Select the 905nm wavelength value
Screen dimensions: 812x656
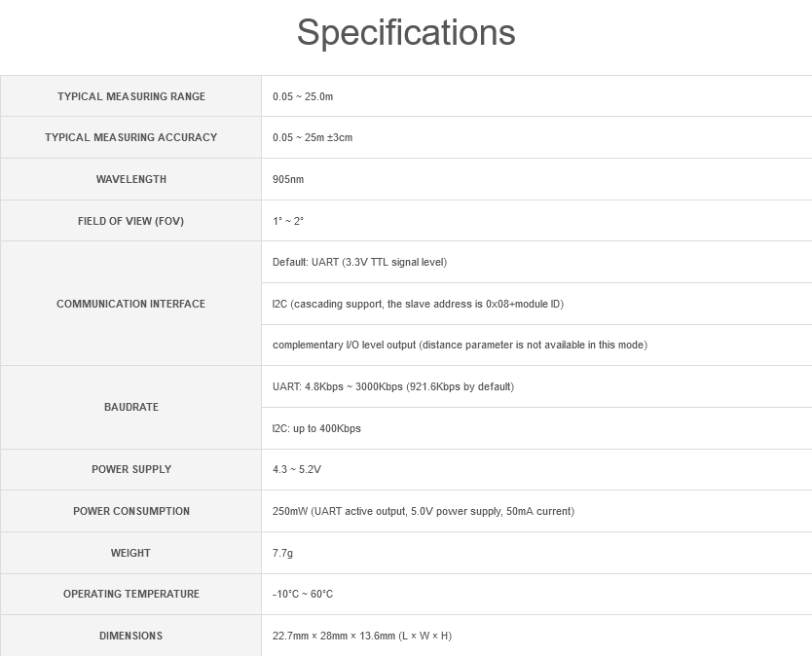(288, 179)
